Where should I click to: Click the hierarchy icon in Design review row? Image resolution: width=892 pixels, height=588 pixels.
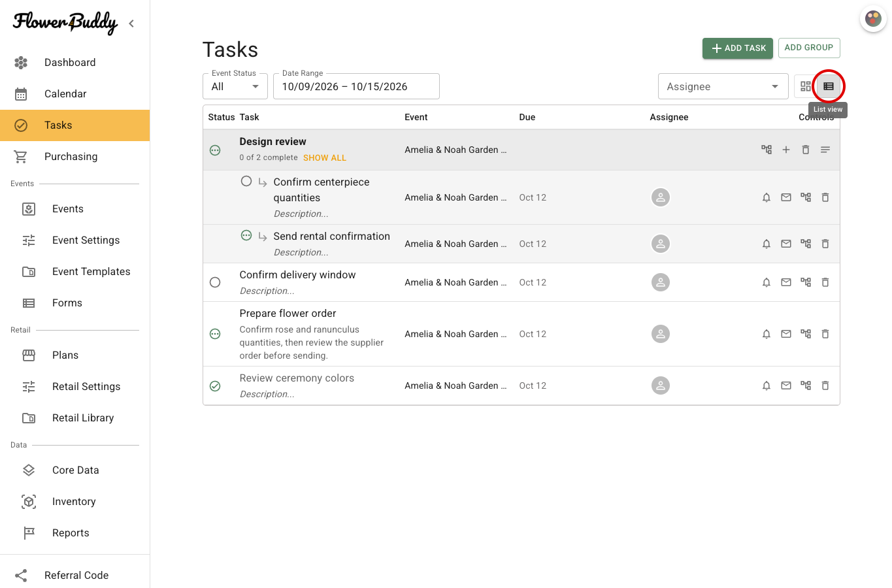click(x=767, y=150)
